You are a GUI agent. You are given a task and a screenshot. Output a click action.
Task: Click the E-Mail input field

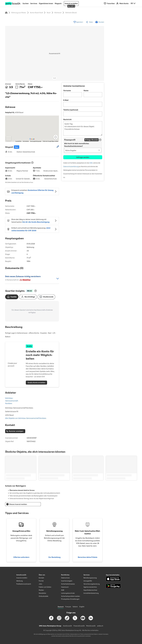(x=83, y=104)
